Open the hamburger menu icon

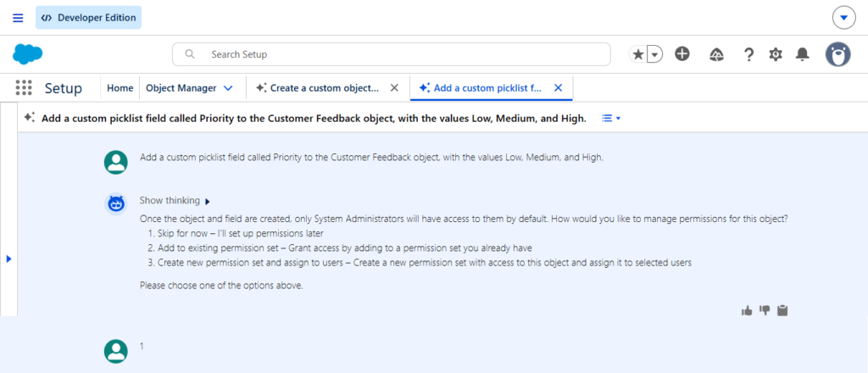pos(18,18)
